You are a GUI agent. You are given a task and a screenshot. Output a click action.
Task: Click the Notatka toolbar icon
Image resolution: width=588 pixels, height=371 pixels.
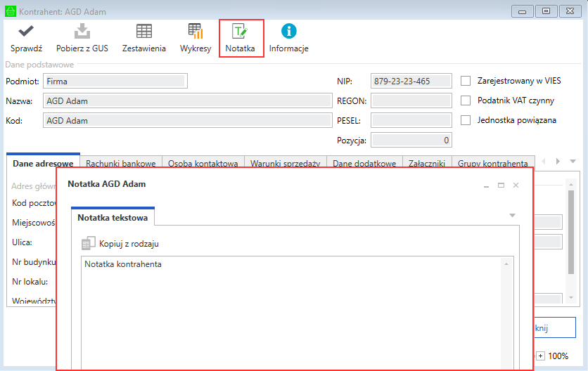pyautogui.click(x=241, y=32)
